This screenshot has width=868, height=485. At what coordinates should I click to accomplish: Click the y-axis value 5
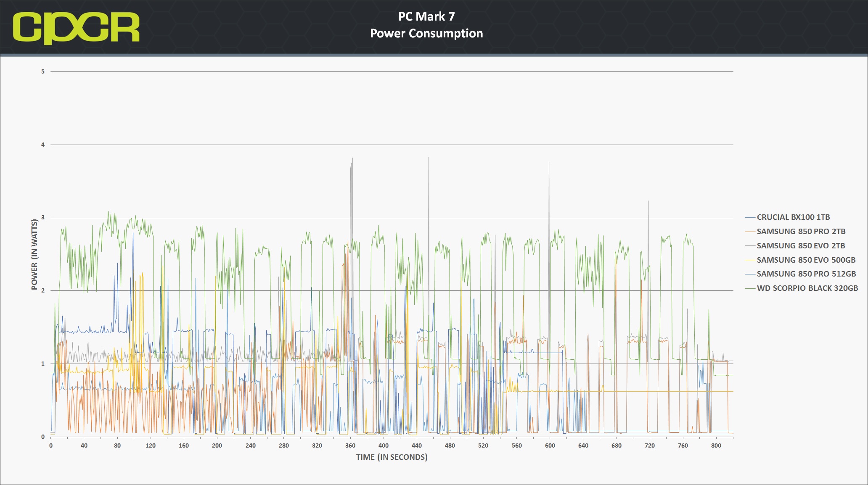pyautogui.click(x=43, y=71)
